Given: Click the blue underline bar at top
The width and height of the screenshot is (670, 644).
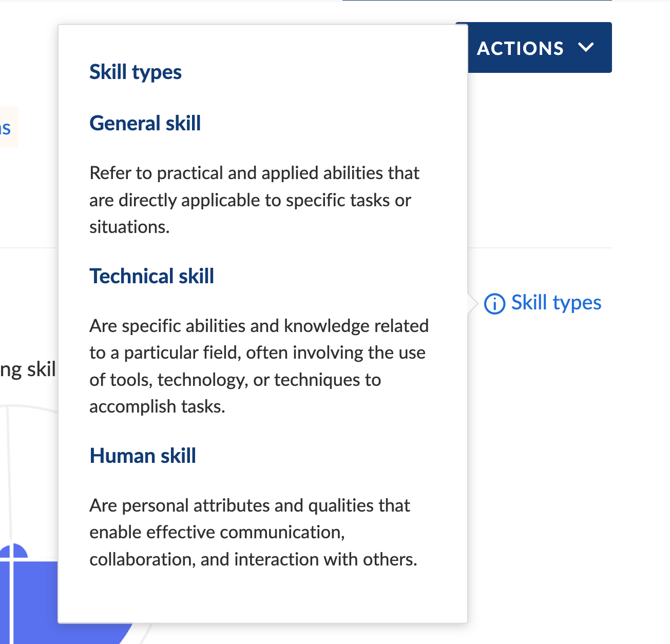Looking at the screenshot, I should (x=476, y=1).
